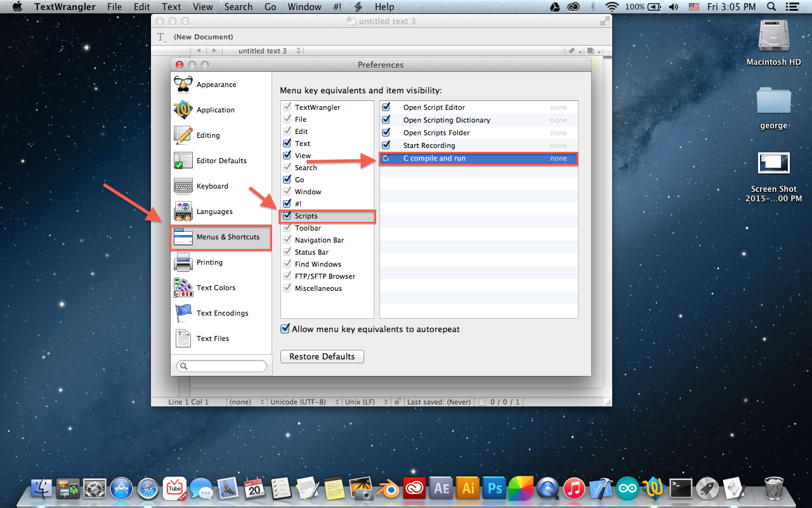Image resolution: width=812 pixels, height=508 pixels.
Task: Open Creative Cloud from the Dock
Action: point(414,488)
